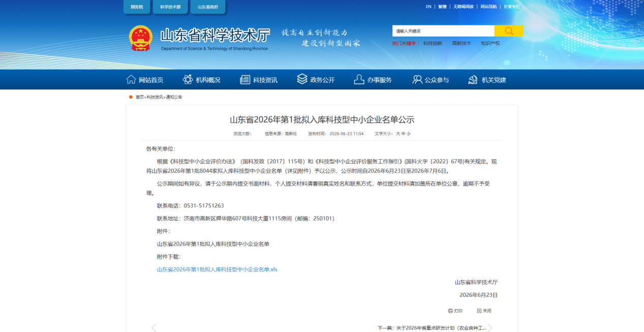Click the 附件下载 label
644x332 pixels.
click(169, 257)
